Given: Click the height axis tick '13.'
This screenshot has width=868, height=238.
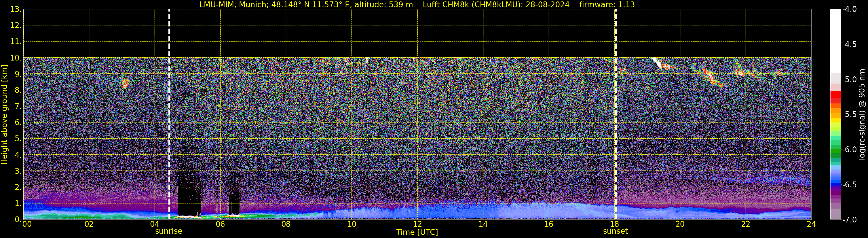Looking at the screenshot, I should [16, 10].
